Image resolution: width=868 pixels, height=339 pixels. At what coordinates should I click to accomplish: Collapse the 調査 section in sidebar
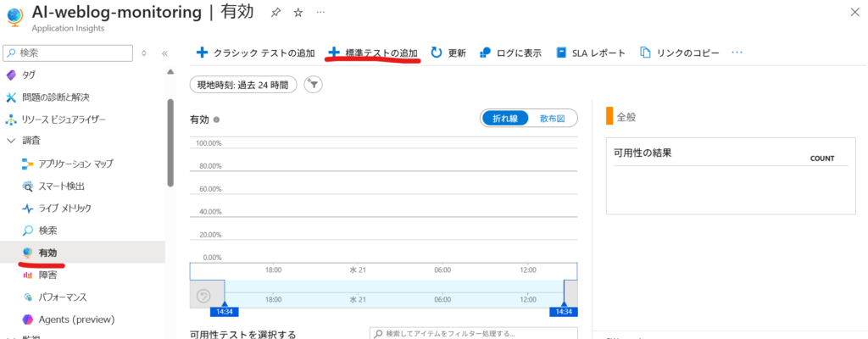(11, 140)
